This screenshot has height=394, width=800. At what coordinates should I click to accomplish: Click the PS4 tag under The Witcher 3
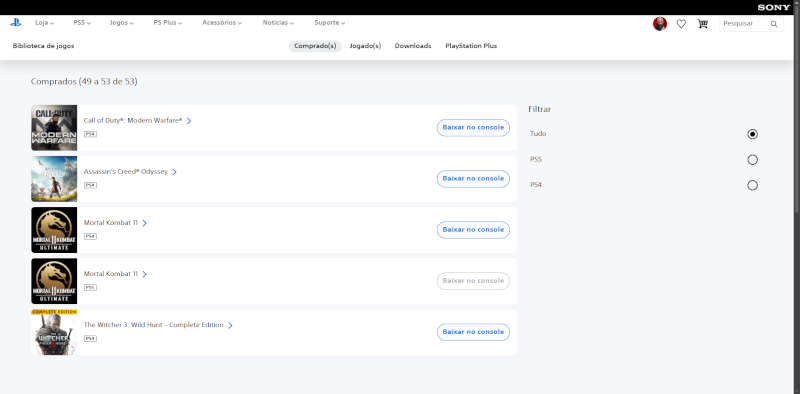point(90,338)
